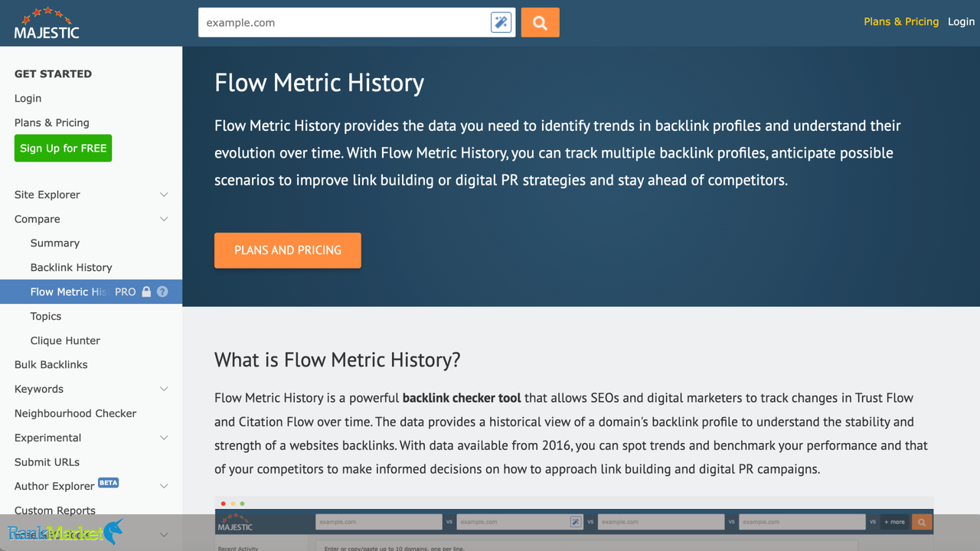The image size is (980, 551).
Task: Open Experimental in sidebar
Action: (47, 438)
